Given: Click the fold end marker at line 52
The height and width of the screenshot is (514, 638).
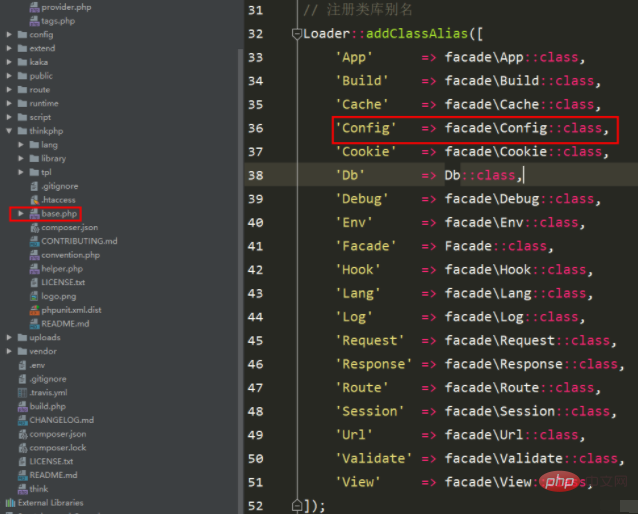Looking at the screenshot, I should point(297,505).
